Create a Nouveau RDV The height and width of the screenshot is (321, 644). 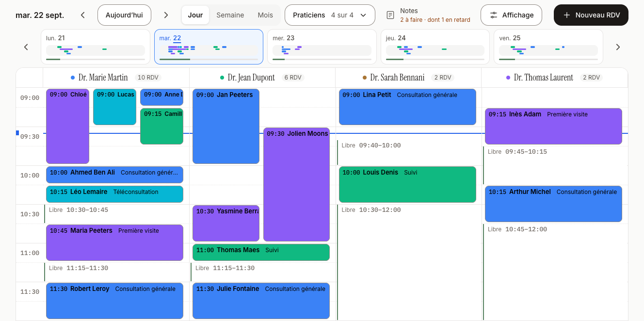pos(591,15)
